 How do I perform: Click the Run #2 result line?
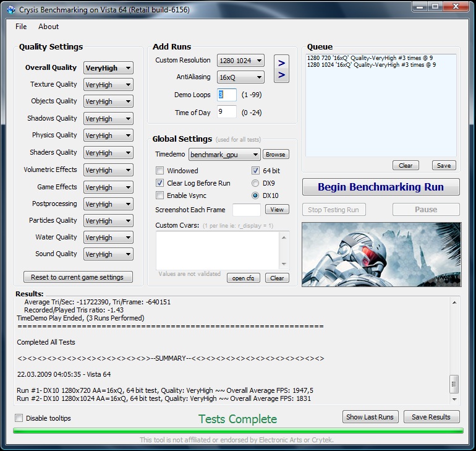(x=164, y=398)
